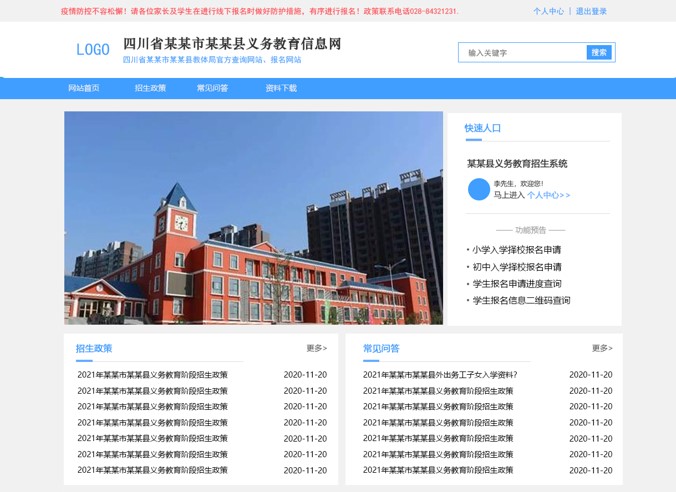This screenshot has height=492, width=676.
Task: Open 资料下载 navigation item
Action: (281, 88)
